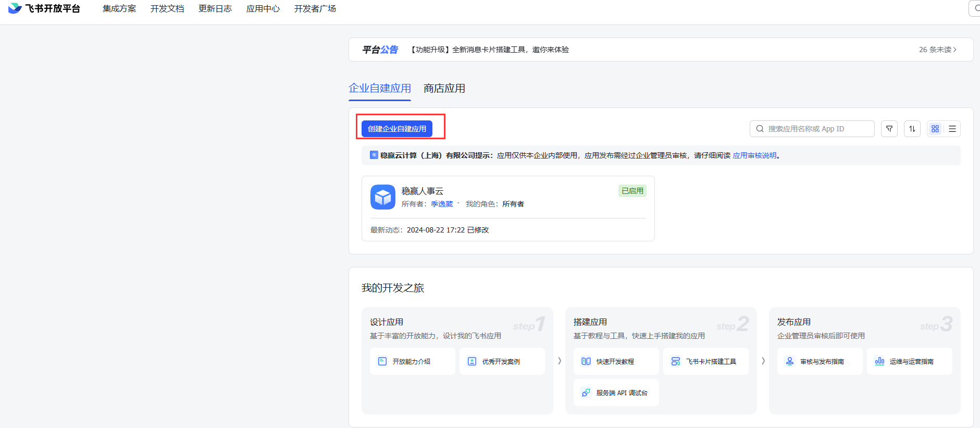Open 开放能力介绍 card
980x428 pixels.
(413, 361)
